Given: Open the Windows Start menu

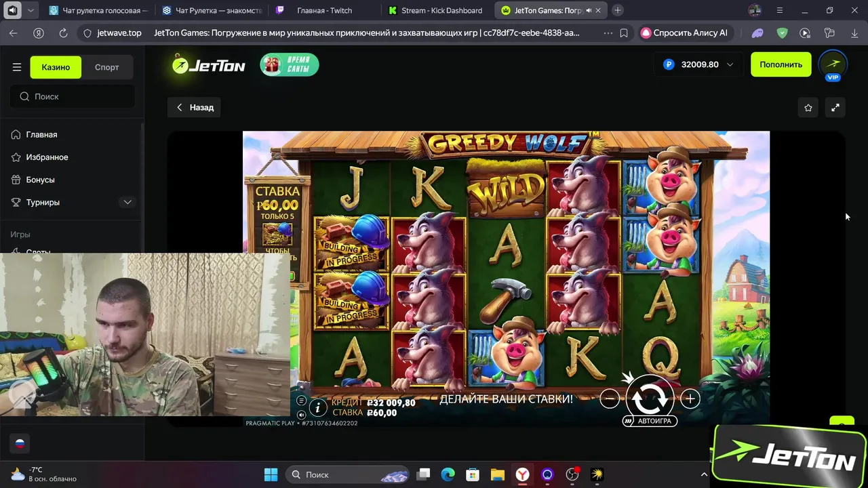Looking at the screenshot, I should click(271, 474).
